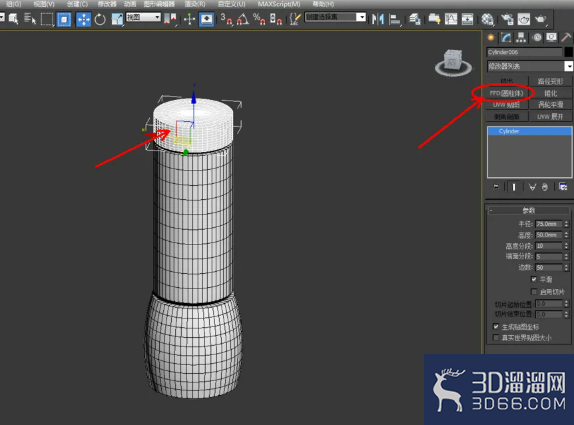574x425 pixels.
Task: Open the Graphite ribbon toggle icon
Action: coord(434,19)
